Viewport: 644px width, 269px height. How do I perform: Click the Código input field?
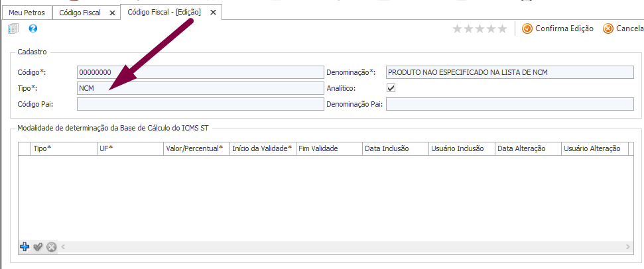tap(200, 72)
